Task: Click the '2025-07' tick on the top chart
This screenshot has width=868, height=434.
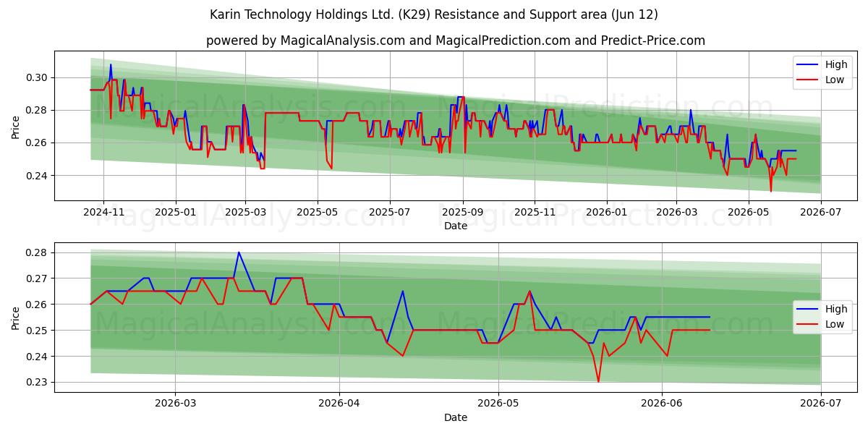Action: coord(391,211)
